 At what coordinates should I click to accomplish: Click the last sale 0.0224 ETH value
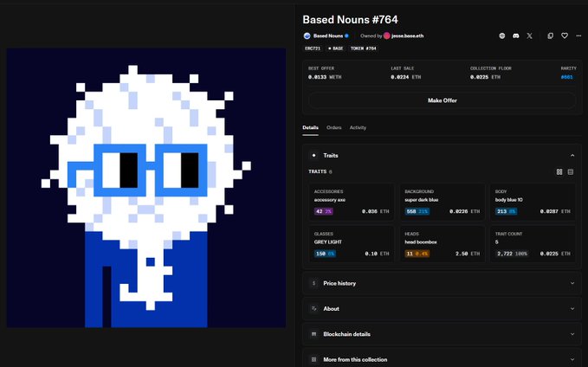pos(406,77)
